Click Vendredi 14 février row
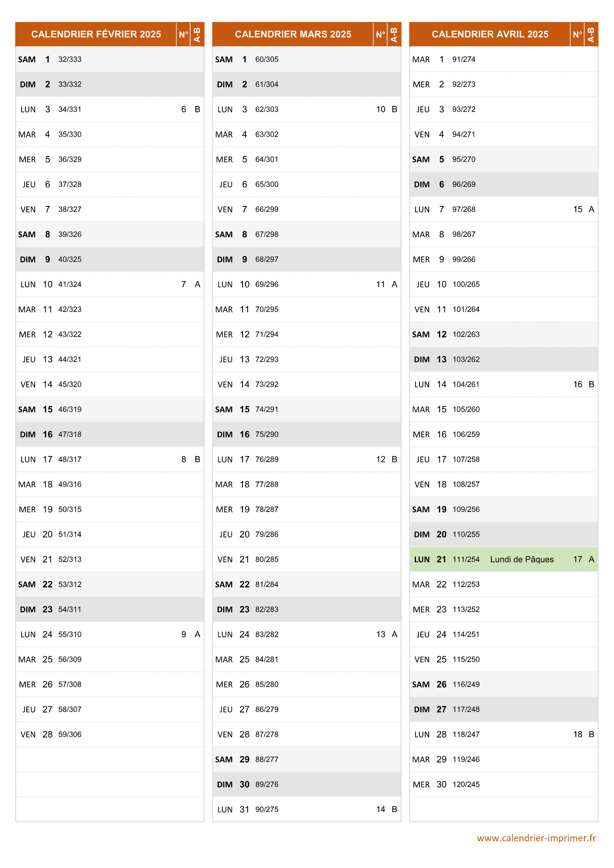 [x=110, y=384]
